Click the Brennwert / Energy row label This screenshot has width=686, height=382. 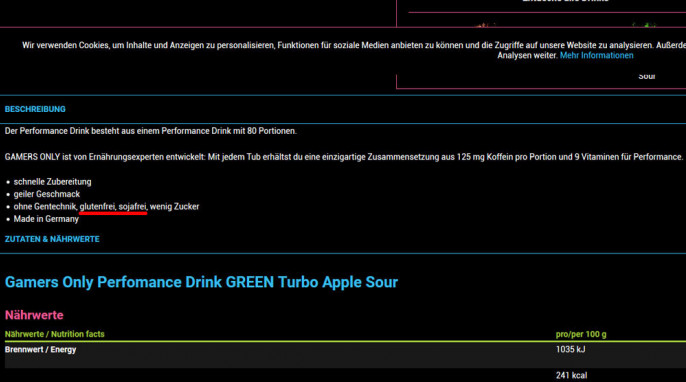pos(41,350)
